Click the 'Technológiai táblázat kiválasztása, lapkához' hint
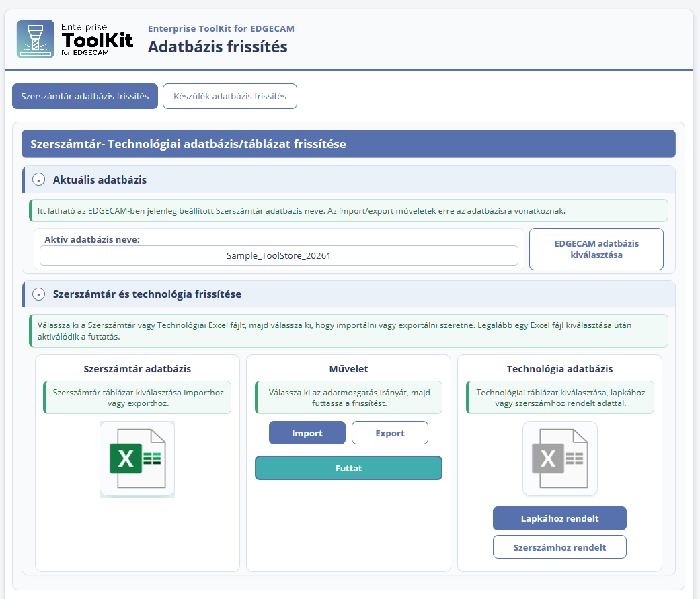The height and width of the screenshot is (599, 700). [x=560, y=398]
